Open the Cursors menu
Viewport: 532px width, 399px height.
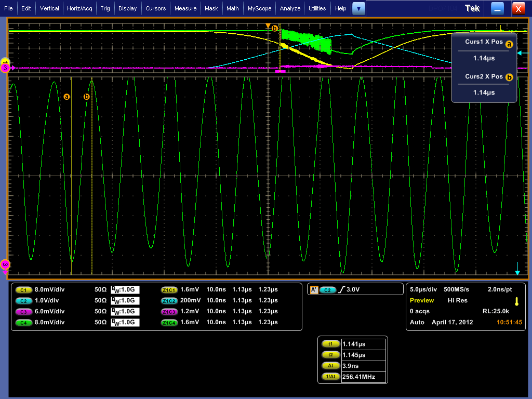[155, 8]
